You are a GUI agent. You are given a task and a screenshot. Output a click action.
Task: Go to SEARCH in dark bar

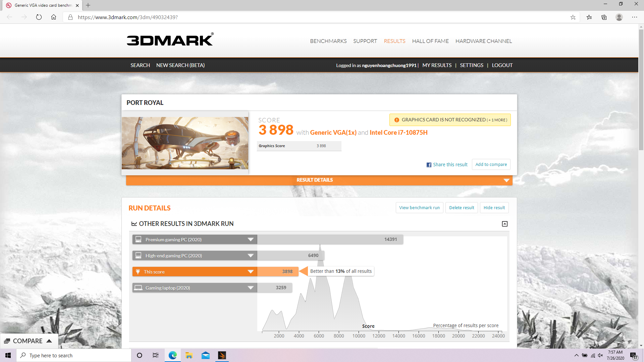point(140,65)
